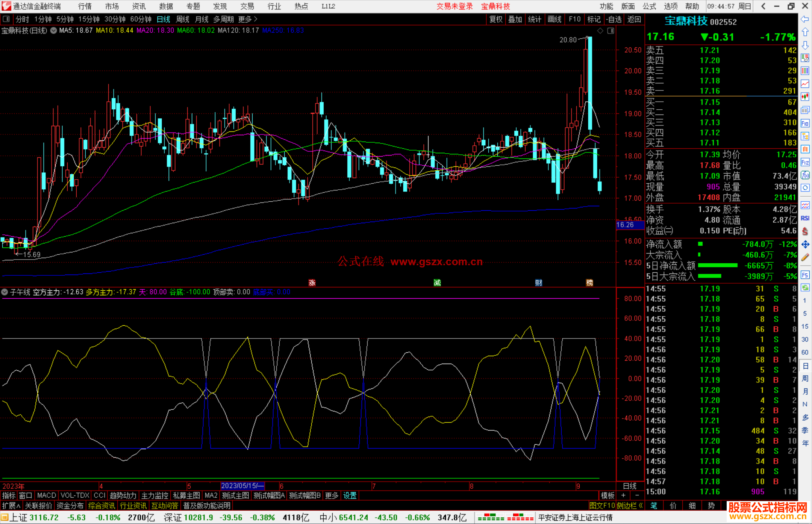
Task: Click the 设置 indicator settings link
Action: tap(350, 495)
